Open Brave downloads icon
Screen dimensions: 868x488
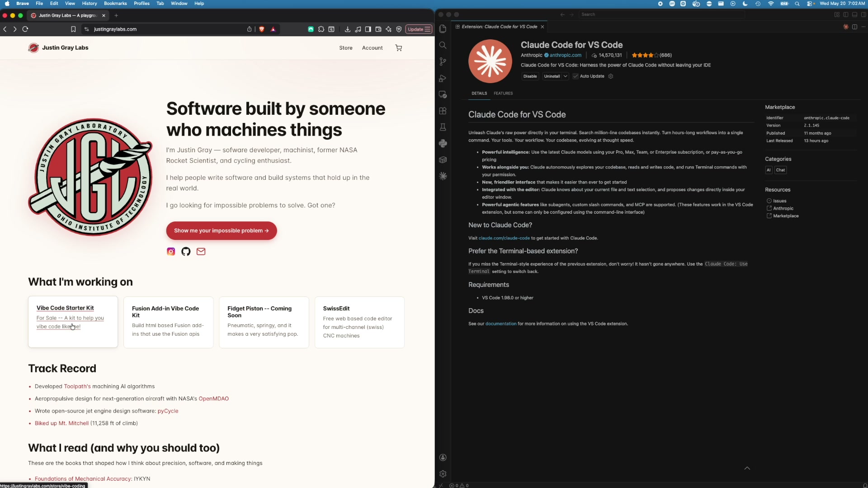point(347,29)
